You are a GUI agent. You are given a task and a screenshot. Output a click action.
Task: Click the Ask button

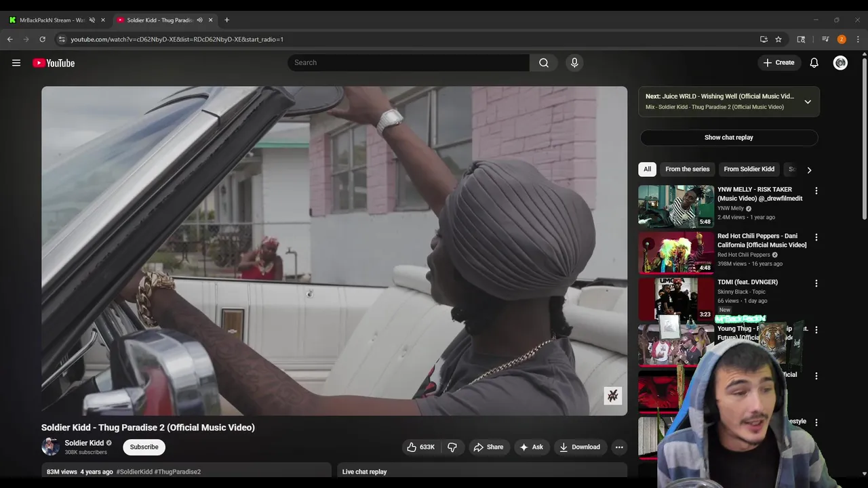tap(531, 447)
